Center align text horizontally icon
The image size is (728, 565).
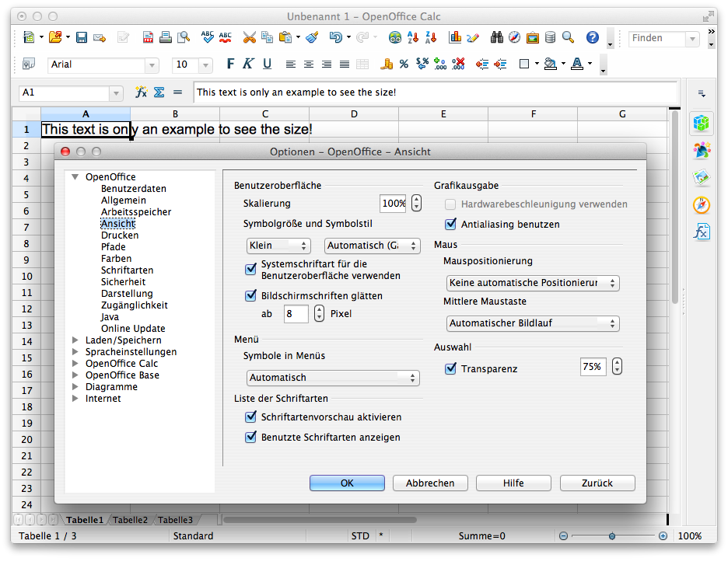point(309,64)
